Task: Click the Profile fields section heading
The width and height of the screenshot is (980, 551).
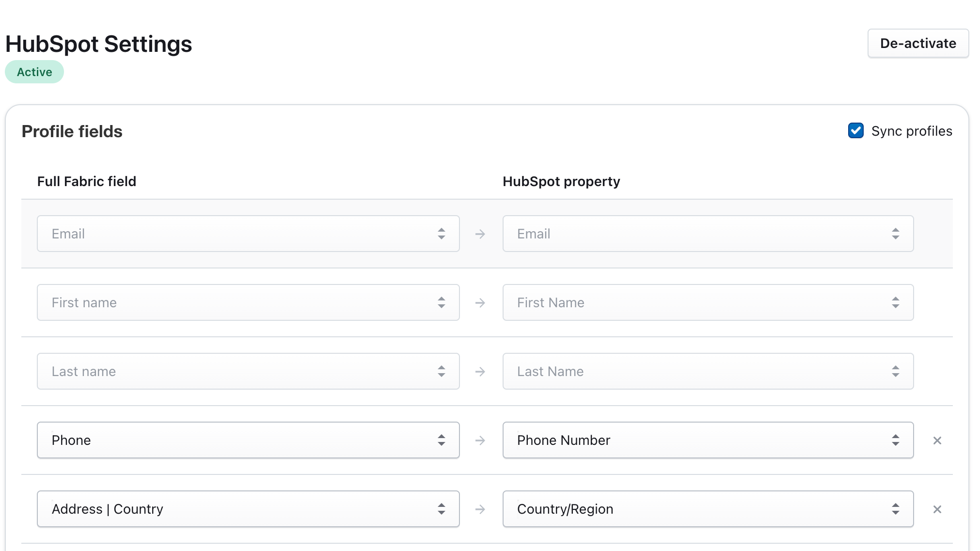Action: [72, 131]
